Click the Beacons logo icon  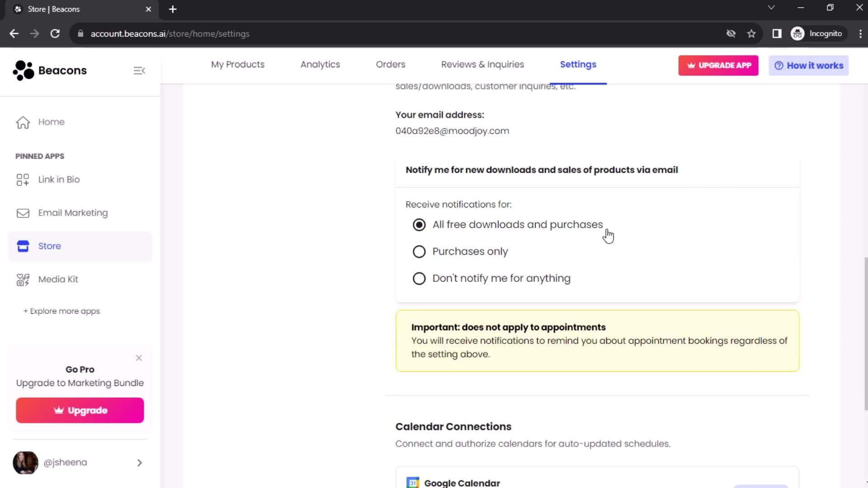[24, 70]
